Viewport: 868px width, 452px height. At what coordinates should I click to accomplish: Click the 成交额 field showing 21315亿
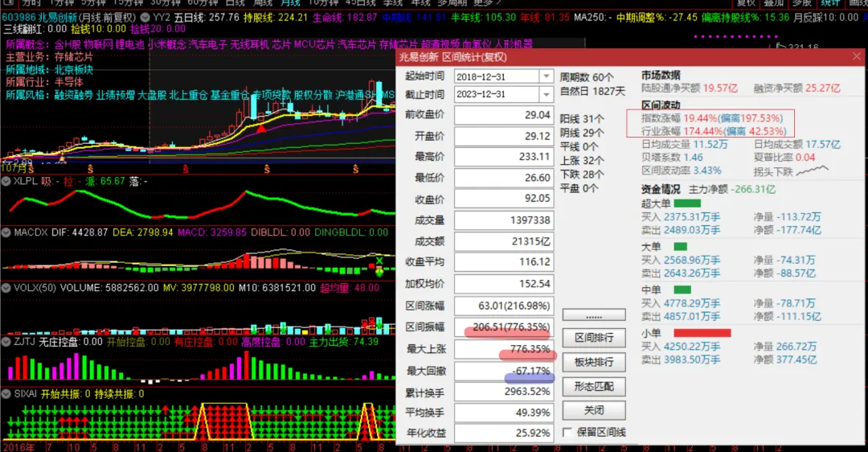click(x=504, y=241)
